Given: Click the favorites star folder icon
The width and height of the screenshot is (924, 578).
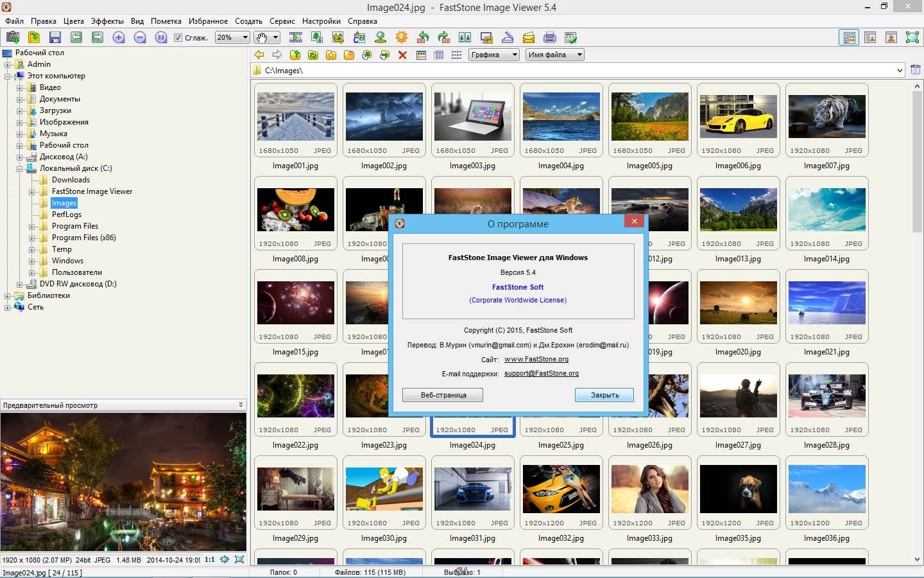Looking at the screenshot, I should point(331,55).
